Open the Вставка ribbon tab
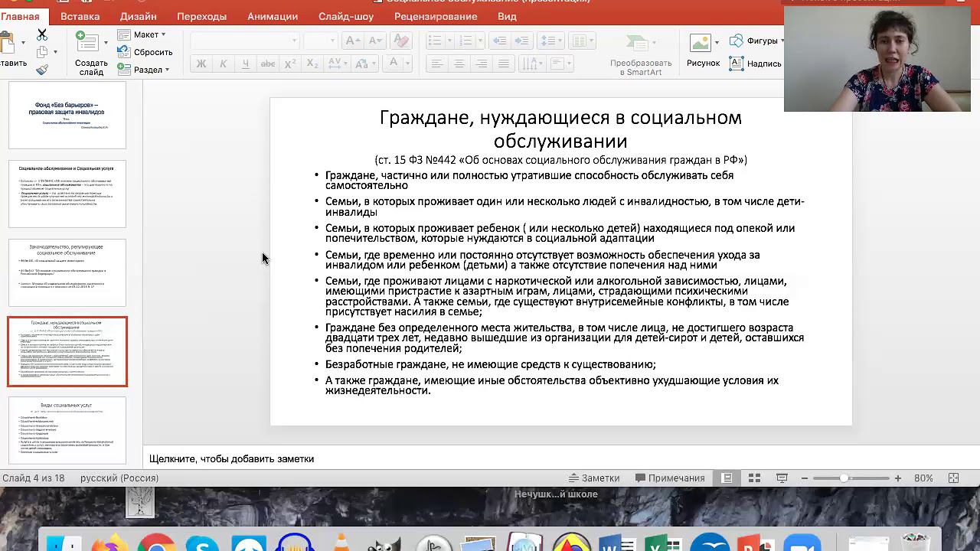 pyautogui.click(x=80, y=16)
